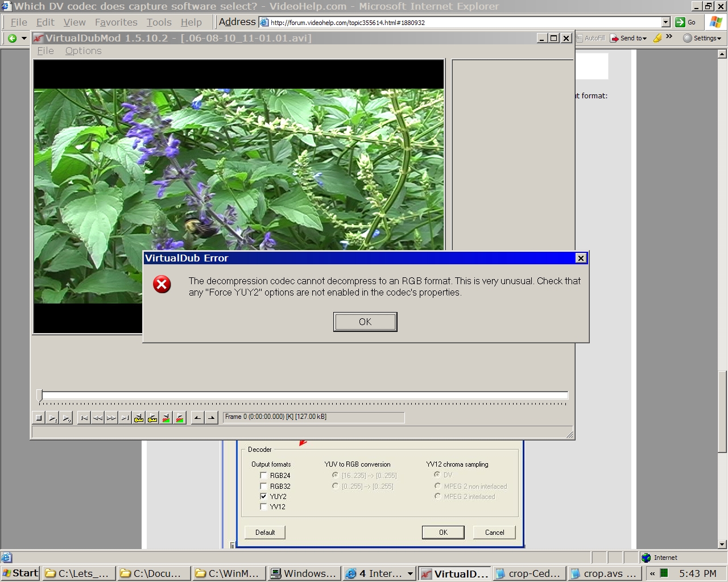Switch to crop-Ced... taskbar window
Viewport: 728px width, 582px height.
pos(530,573)
